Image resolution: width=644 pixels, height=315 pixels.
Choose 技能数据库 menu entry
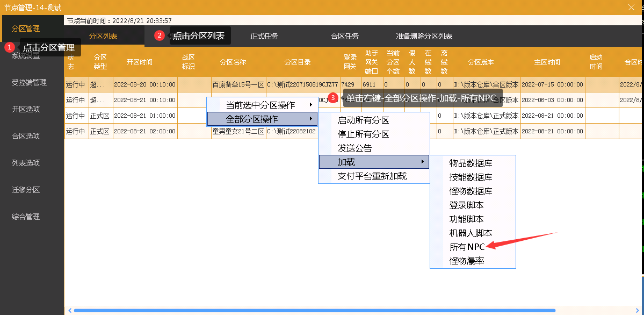click(x=471, y=177)
